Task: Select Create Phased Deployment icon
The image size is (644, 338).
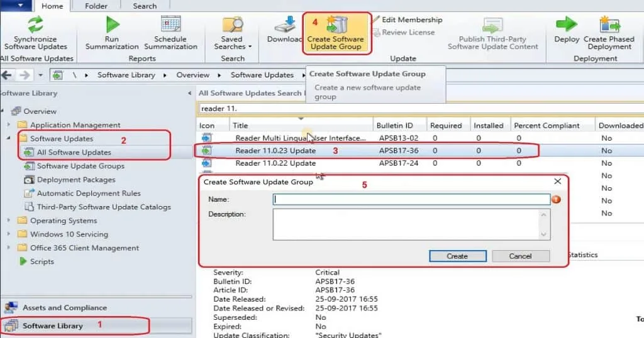Action: pyautogui.click(x=609, y=25)
